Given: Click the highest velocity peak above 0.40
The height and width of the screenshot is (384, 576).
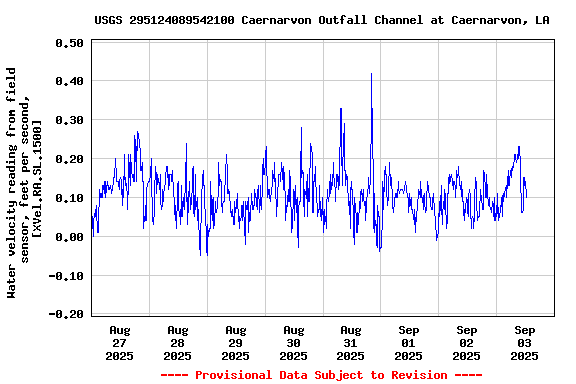Looking at the screenshot, I should tap(371, 74).
